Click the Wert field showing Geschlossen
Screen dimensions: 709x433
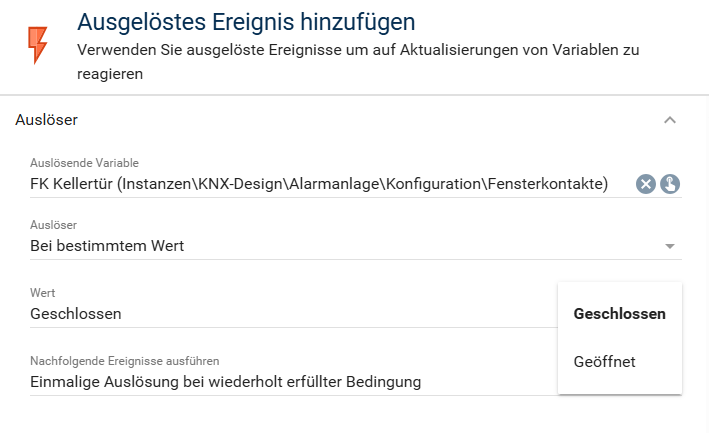(293, 314)
